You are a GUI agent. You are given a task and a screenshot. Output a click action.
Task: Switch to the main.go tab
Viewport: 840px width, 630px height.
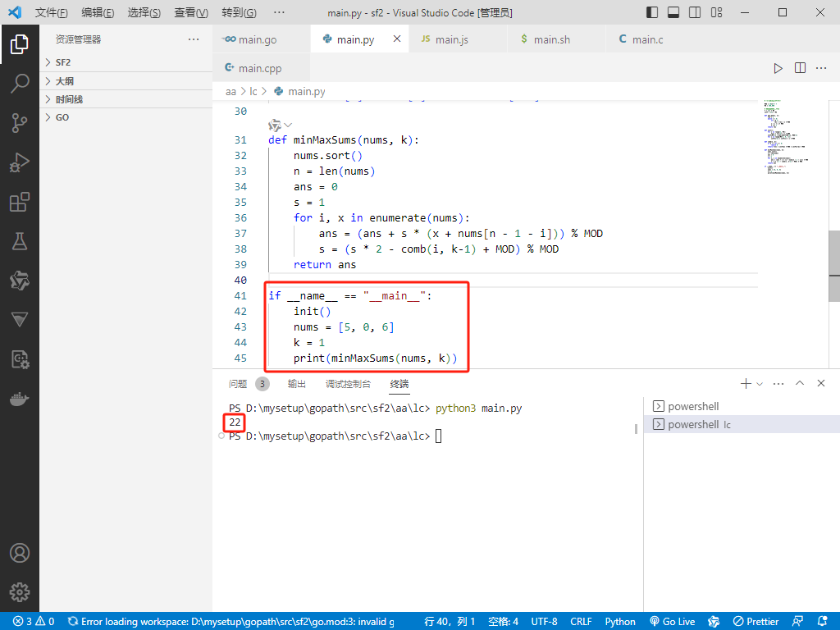pos(262,39)
